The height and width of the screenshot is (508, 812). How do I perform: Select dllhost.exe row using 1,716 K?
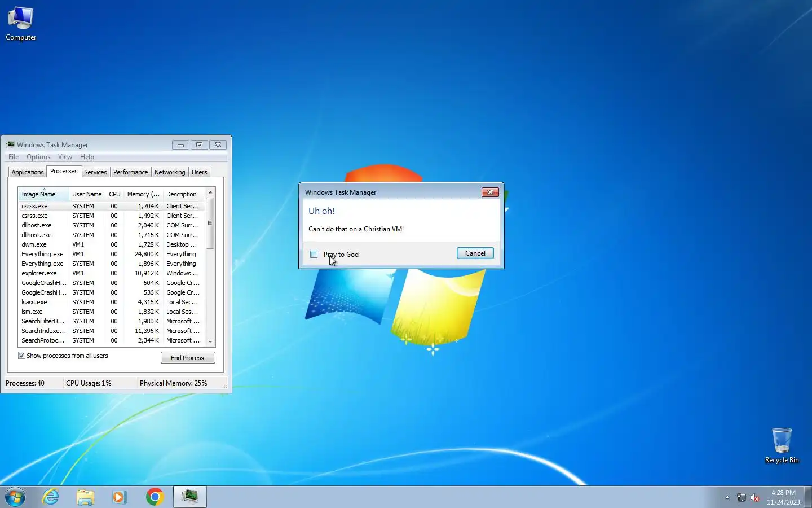[x=112, y=235]
